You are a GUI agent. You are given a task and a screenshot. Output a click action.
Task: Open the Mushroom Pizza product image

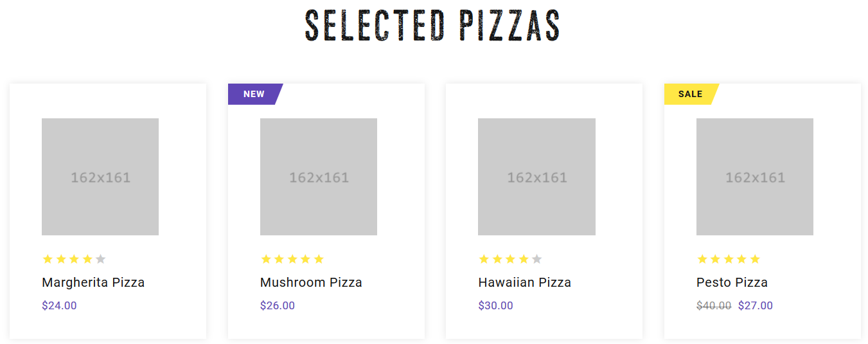point(319,177)
